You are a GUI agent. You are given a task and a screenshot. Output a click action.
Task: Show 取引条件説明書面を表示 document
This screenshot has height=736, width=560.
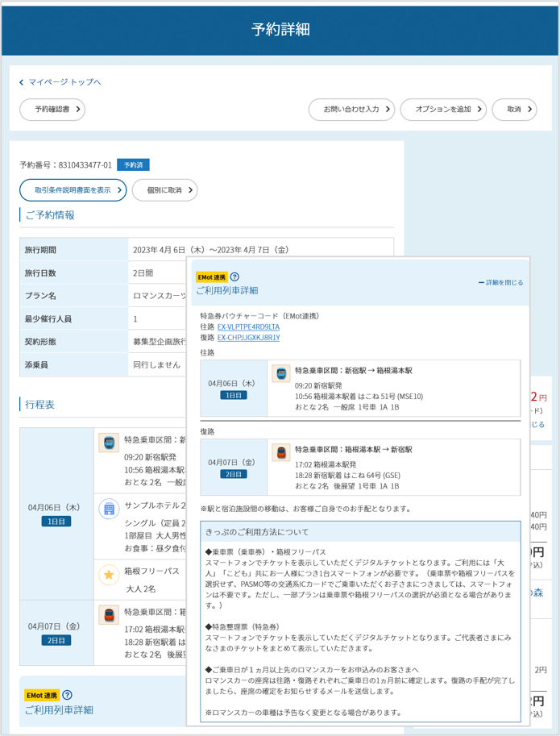(73, 190)
